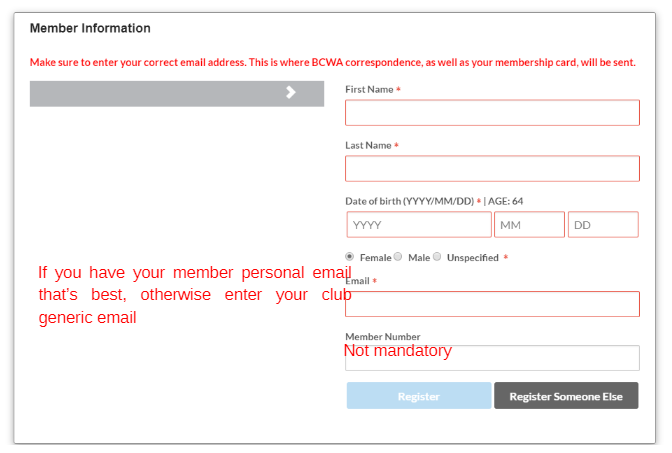Pick the Unspecified gender radio button
The width and height of the screenshot is (672, 453).
click(437, 257)
